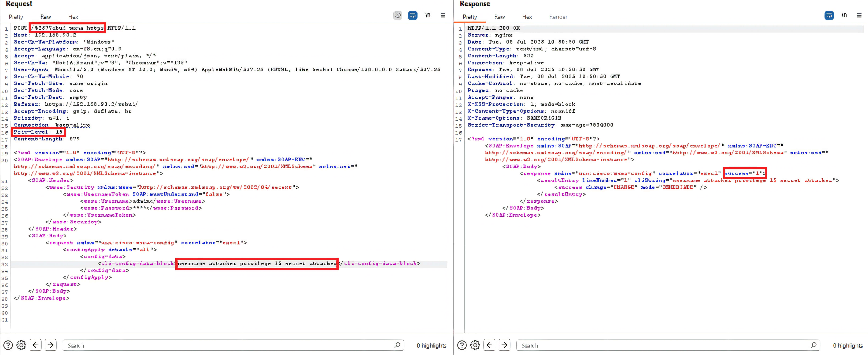Toggle word wrap icon in Request panel
The height and width of the screenshot is (355, 868).
pos(412,15)
